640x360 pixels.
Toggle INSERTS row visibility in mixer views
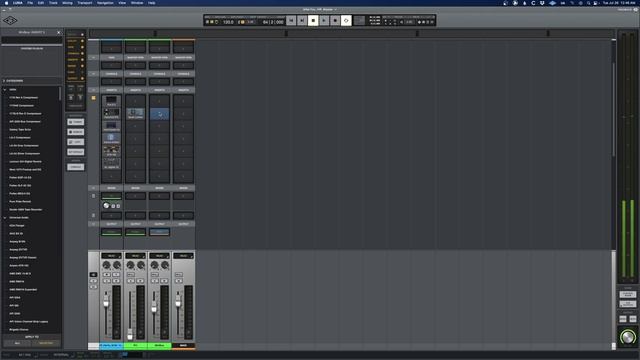coord(82,60)
